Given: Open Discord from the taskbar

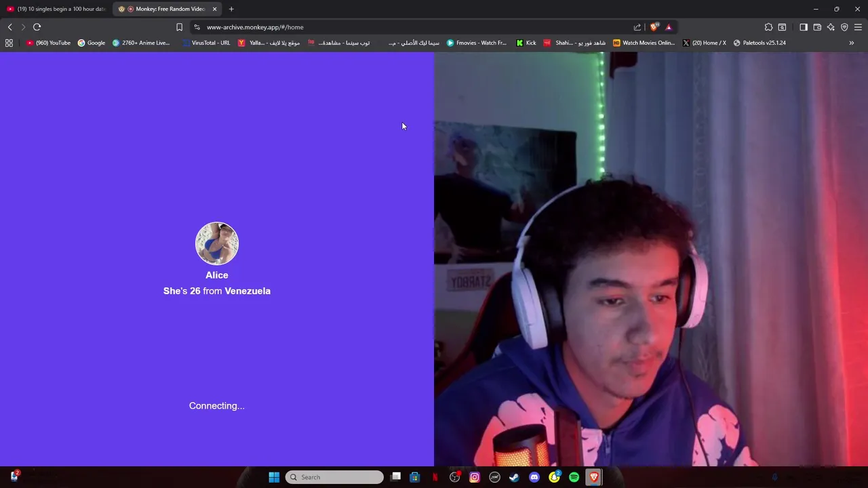Looking at the screenshot, I should point(534,477).
